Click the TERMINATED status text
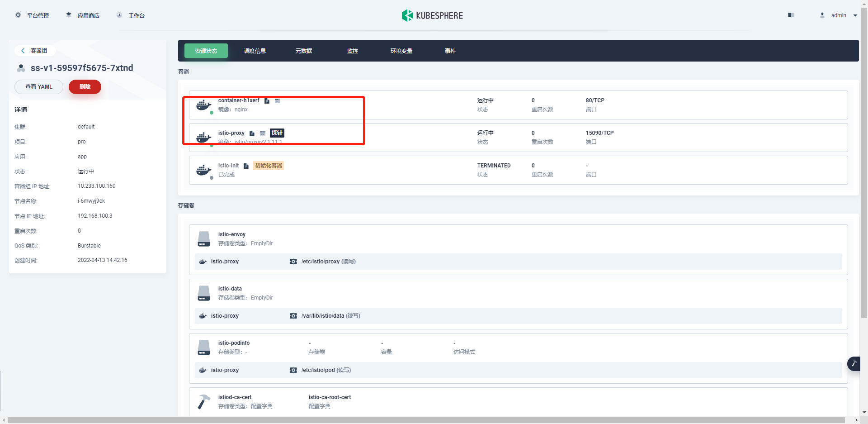868x424 pixels. pyautogui.click(x=494, y=166)
